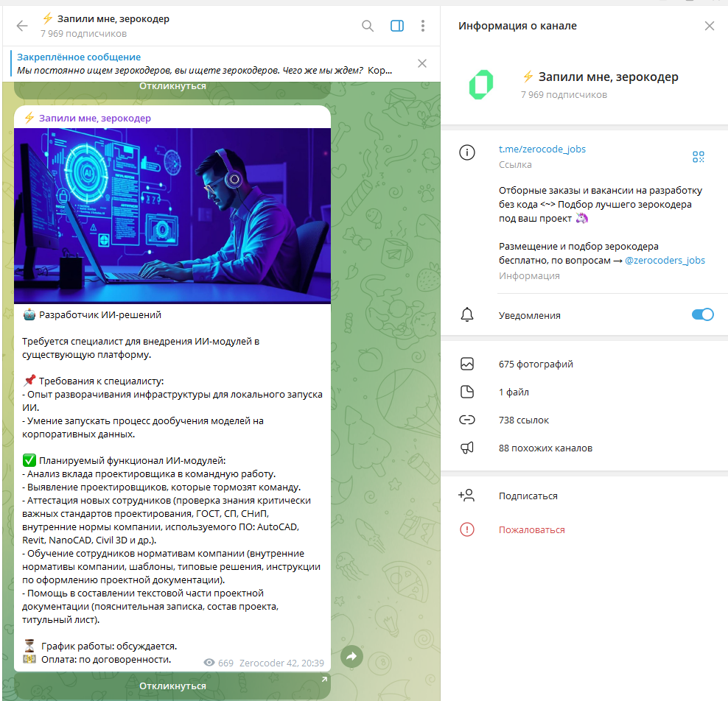Click the megaphone similar channels icon

click(466, 448)
